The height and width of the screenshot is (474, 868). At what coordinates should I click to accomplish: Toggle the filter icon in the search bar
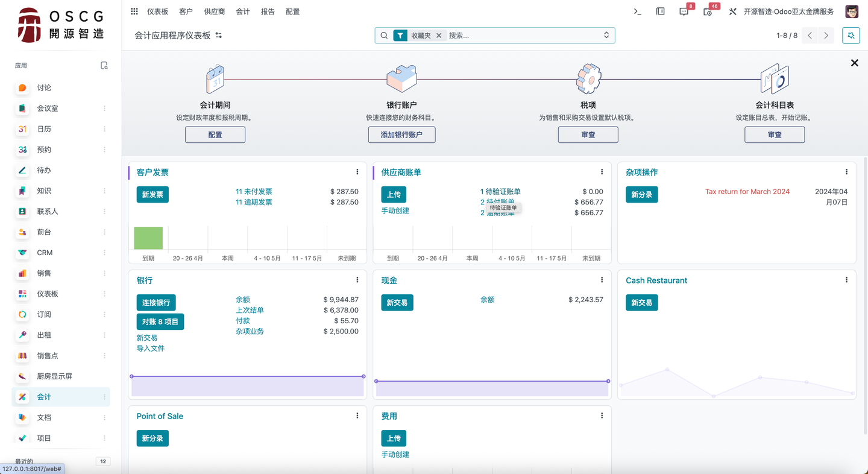(399, 35)
